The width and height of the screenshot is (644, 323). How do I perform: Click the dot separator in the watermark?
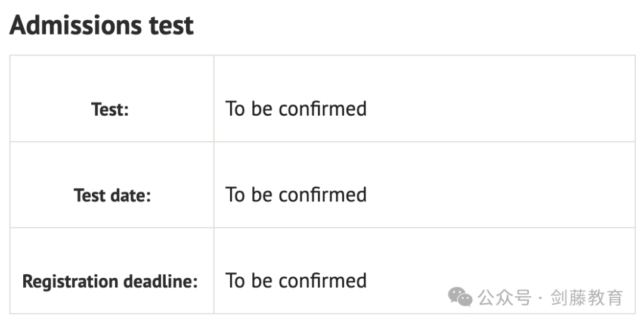(541, 298)
